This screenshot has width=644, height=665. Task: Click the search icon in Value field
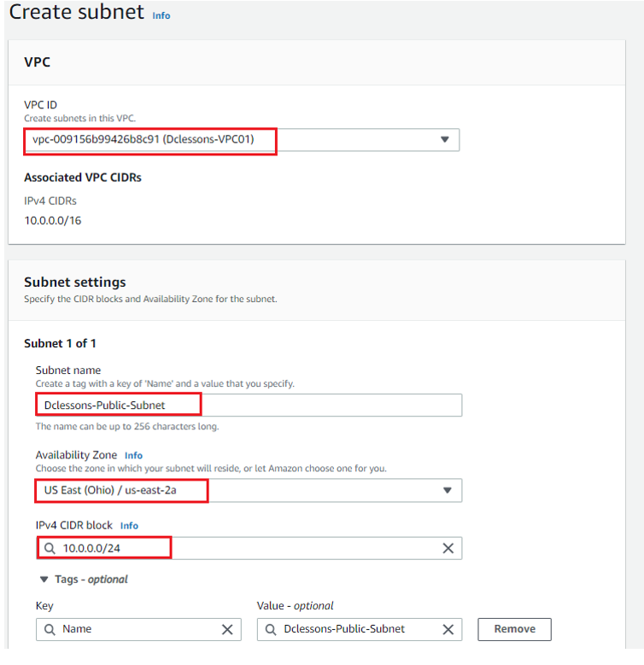(x=271, y=629)
